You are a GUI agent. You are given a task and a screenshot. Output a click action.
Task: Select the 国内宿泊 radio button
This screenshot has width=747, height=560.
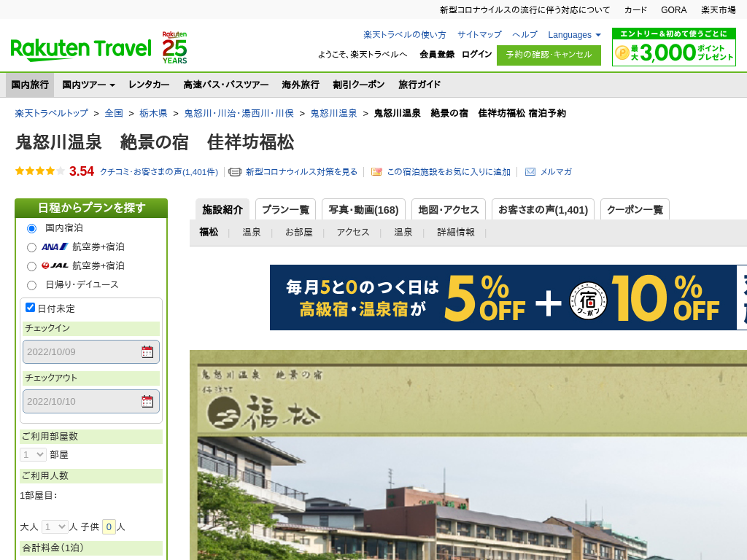(31, 228)
